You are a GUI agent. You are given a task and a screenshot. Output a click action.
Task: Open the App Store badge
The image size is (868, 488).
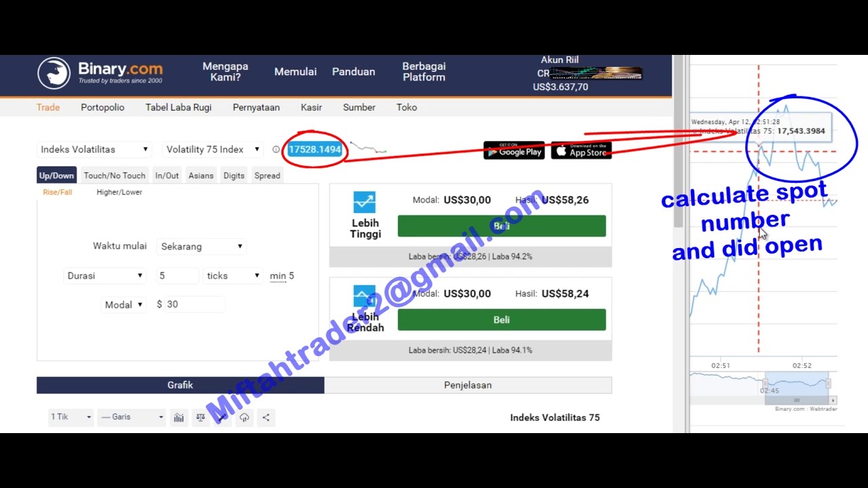tap(581, 150)
